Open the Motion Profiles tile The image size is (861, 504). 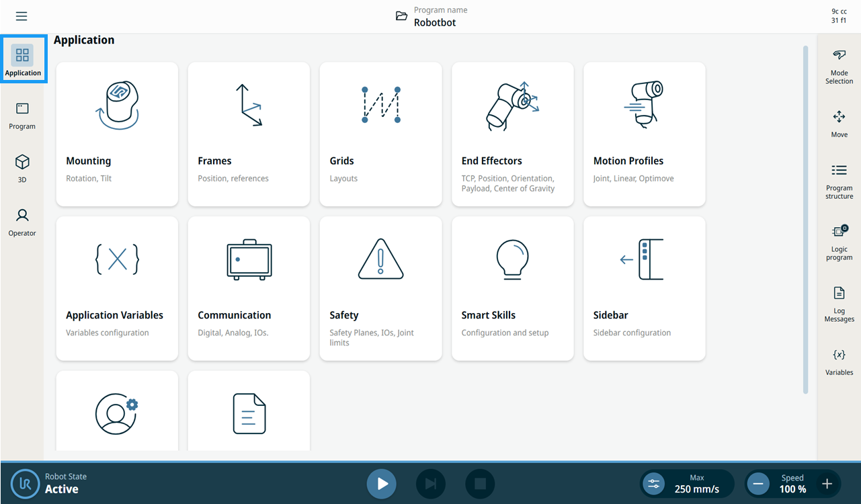click(645, 134)
